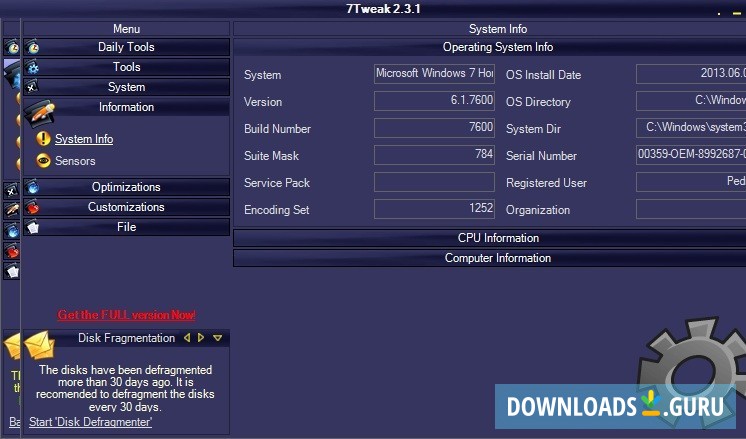Show previous tip with the left arrow

(x=187, y=338)
